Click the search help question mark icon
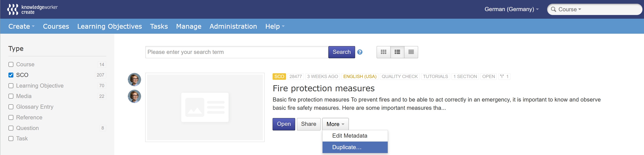The image size is (644, 155). 359,52
